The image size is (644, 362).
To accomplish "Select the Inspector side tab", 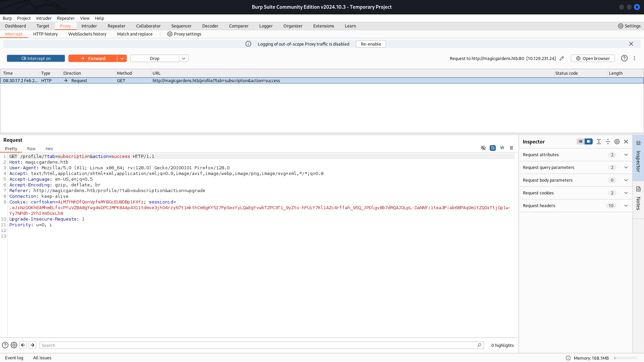I will (638, 158).
